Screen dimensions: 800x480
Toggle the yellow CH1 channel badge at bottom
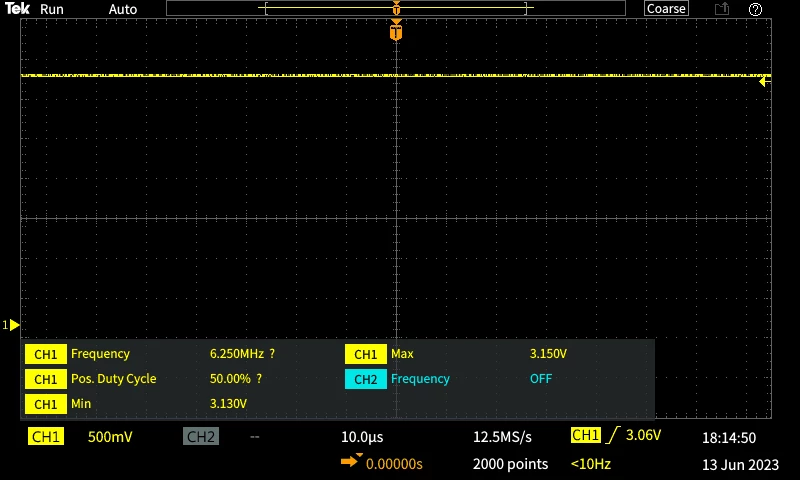[45, 437]
